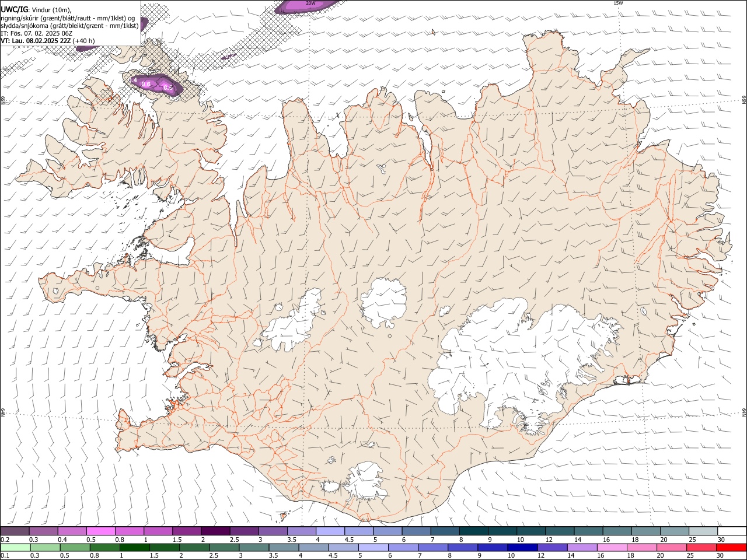
Task: Click the 0.1 value under the lower legend
Action: click(5, 555)
